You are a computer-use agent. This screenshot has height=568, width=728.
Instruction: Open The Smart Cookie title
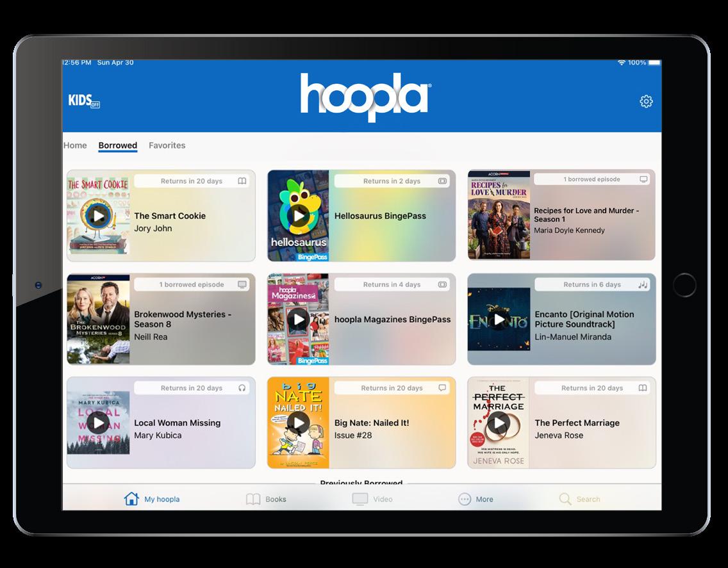170,216
